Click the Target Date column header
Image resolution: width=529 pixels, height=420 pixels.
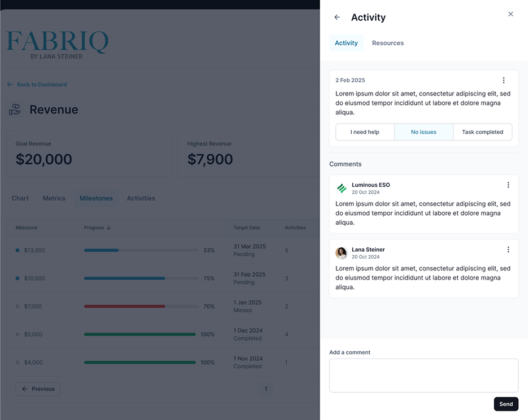246,228
